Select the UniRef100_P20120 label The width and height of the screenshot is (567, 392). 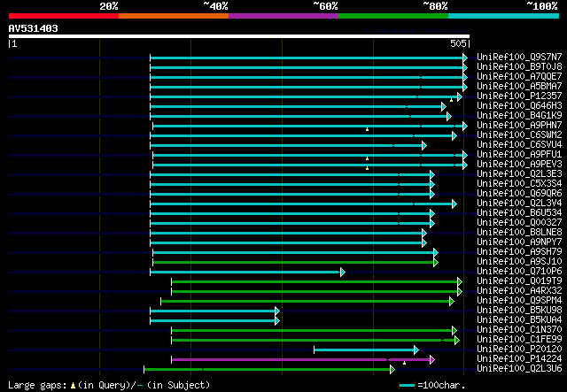pyautogui.click(x=519, y=350)
